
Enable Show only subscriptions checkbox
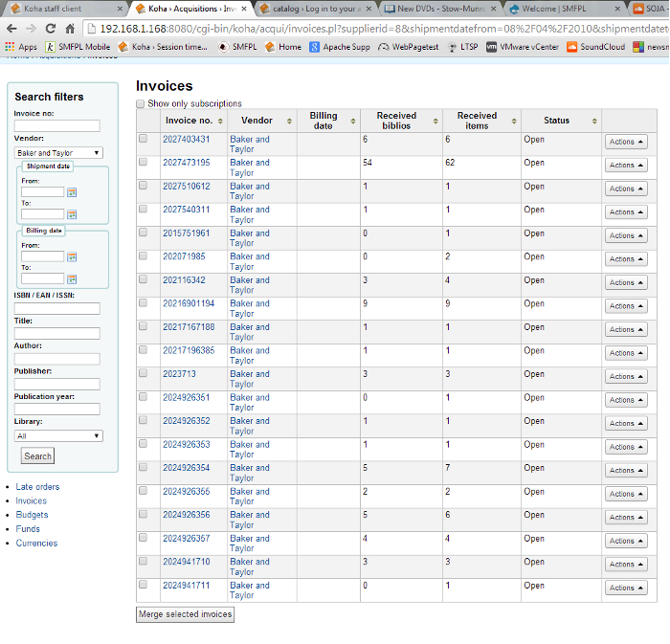pyautogui.click(x=141, y=103)
